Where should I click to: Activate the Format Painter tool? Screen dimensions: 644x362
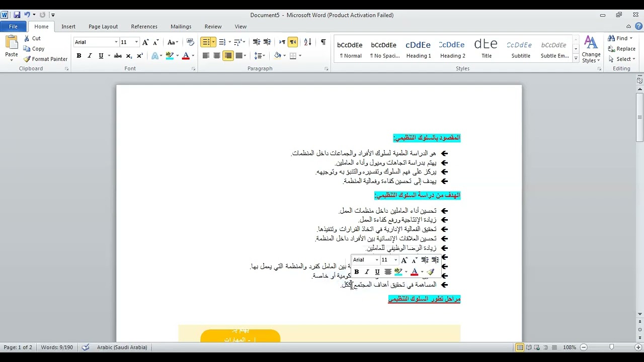point(45,59)
